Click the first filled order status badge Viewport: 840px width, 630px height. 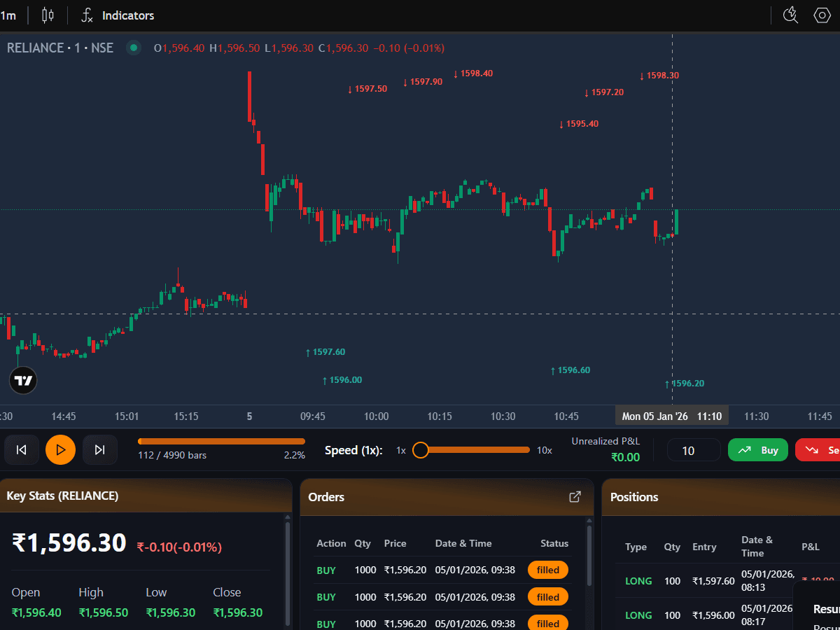[547, 569]
